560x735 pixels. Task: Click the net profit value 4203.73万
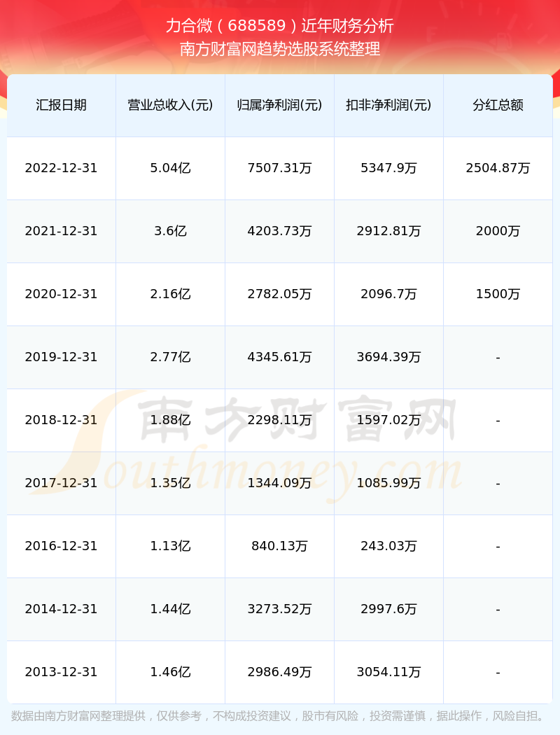(x=280, y=231)
